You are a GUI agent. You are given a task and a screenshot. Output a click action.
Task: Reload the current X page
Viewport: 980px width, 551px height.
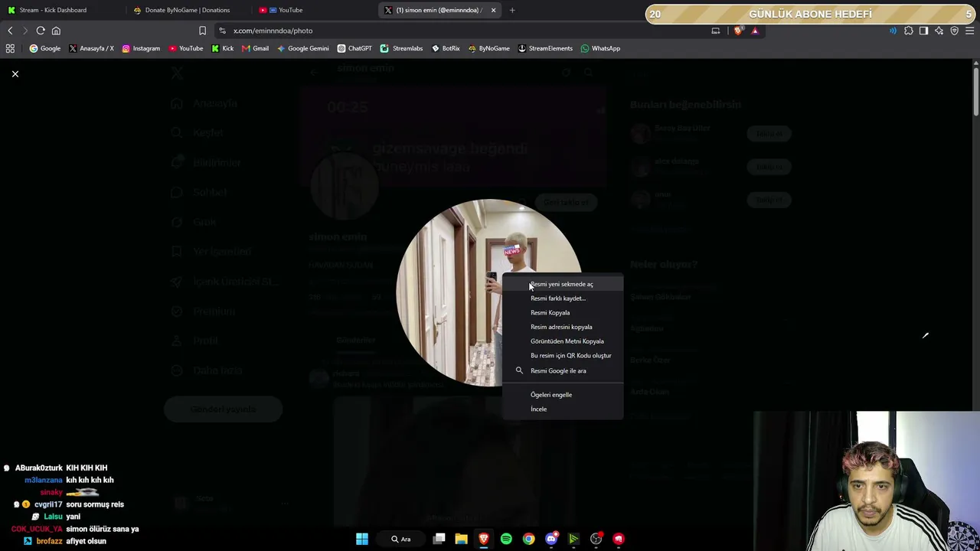(41, 31)
